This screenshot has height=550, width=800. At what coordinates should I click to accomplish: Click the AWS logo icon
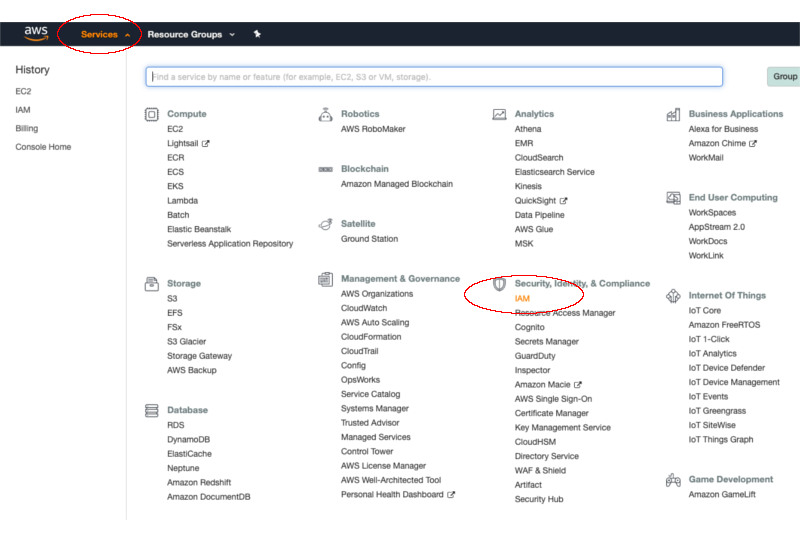click(37, 34)
